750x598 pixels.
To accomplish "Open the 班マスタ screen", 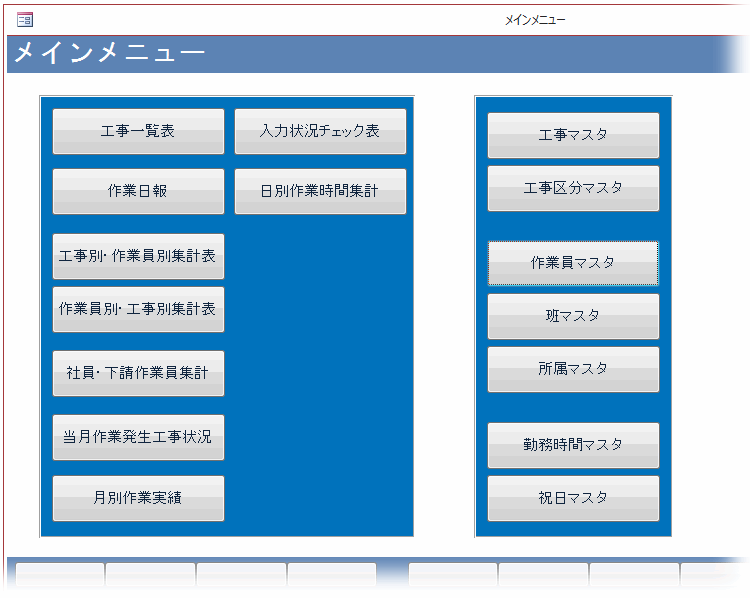I will pyautogui.click(x=573, y=316).
